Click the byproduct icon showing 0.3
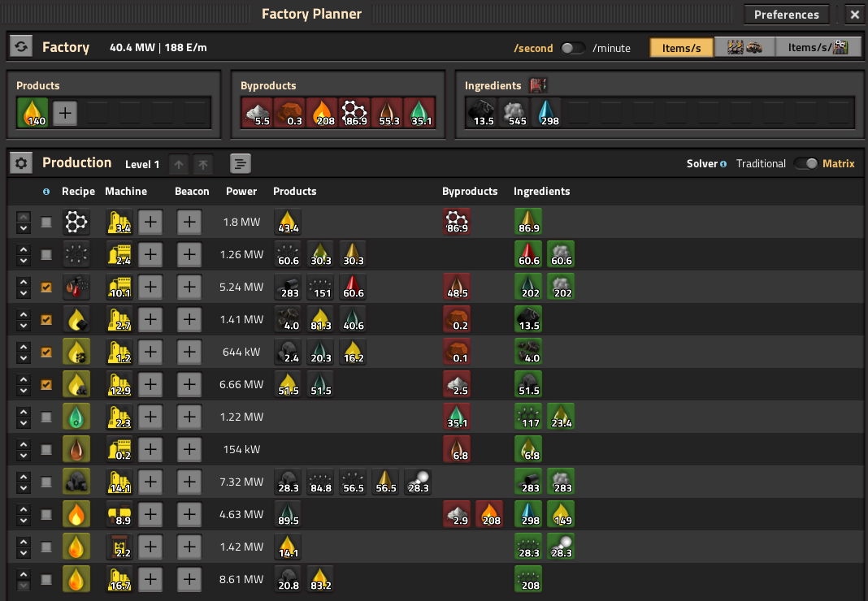The height and width of the screenshot is (601, 868). [289, 113]
